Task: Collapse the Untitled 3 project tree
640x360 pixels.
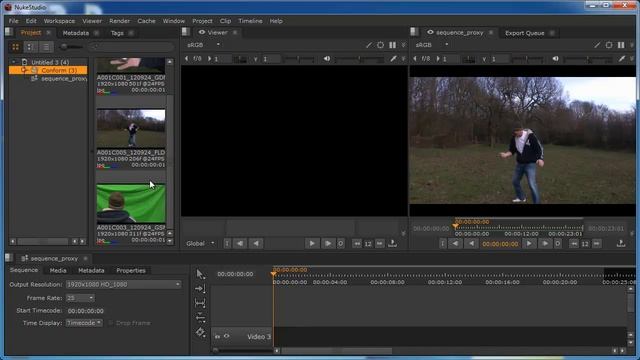Action: pyautogui.click(x=14, y=62)
